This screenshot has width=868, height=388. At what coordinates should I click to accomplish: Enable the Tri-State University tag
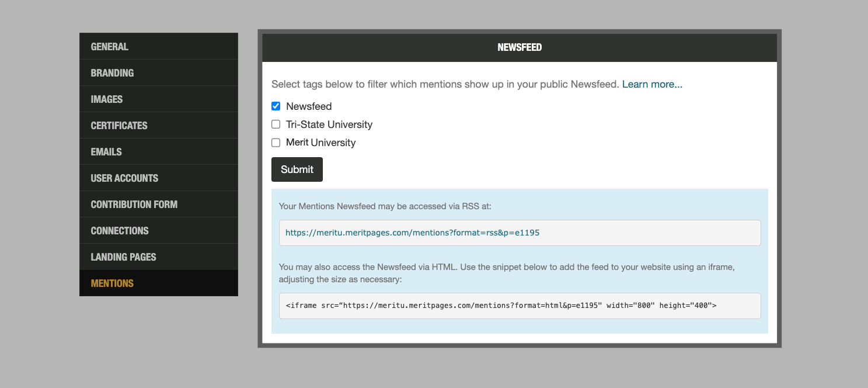(276, 124)
